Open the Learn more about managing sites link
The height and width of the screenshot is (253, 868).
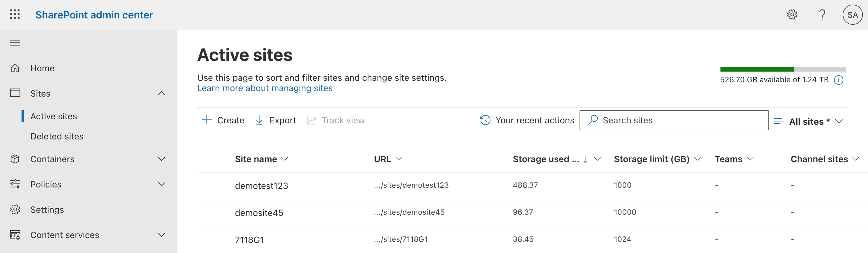[x=265, y=88]
